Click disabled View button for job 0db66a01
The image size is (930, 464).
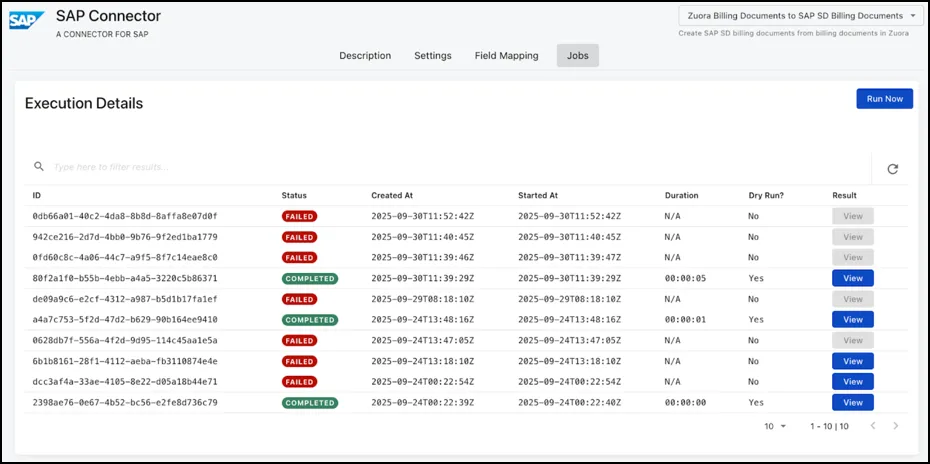tap(852, 216)
